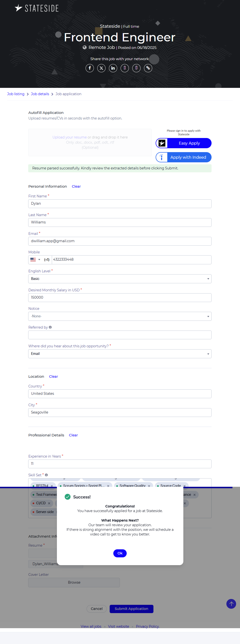Click into the First Name field
Image resolution: width=240 pixels, height=644 pixels.
(x=120, y=204)
